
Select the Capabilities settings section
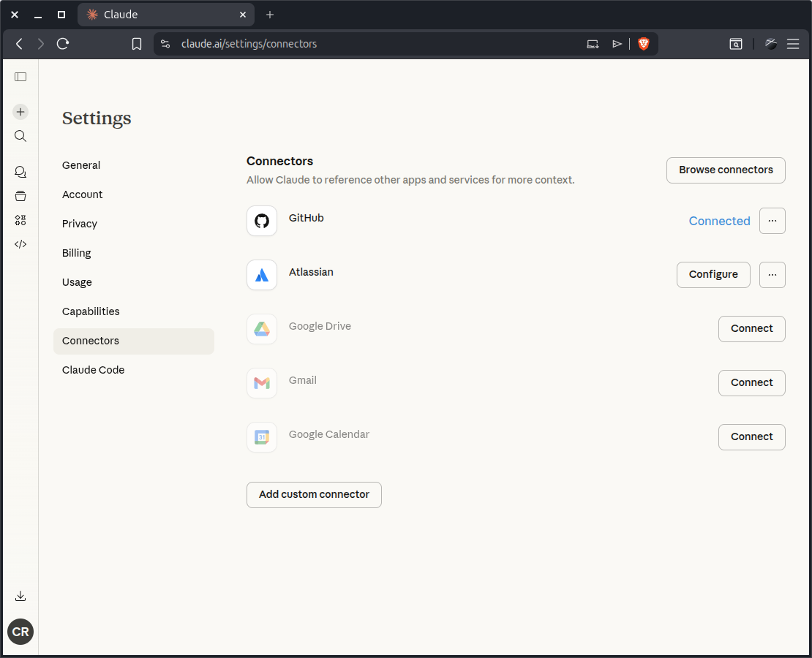[91, 311]
